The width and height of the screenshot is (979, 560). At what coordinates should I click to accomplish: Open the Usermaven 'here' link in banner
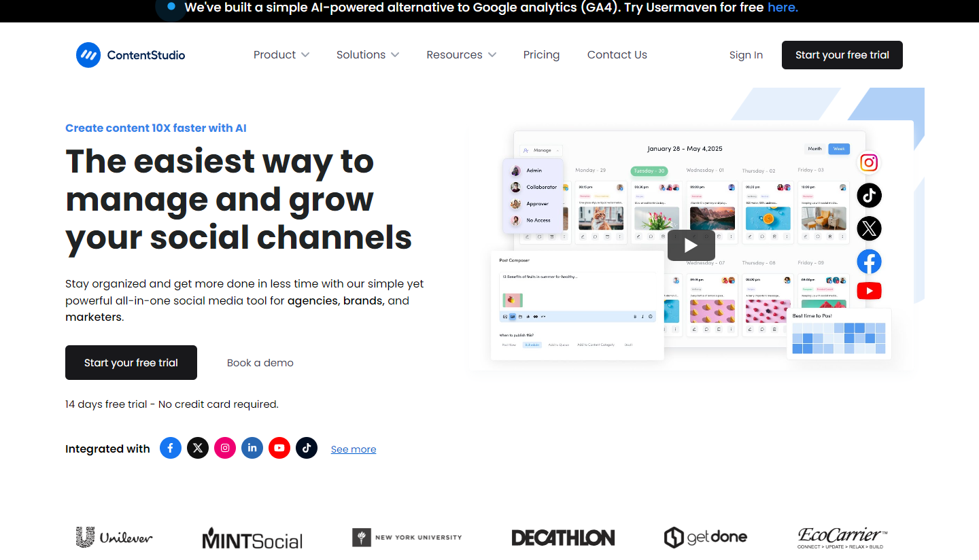coord(783,7)
